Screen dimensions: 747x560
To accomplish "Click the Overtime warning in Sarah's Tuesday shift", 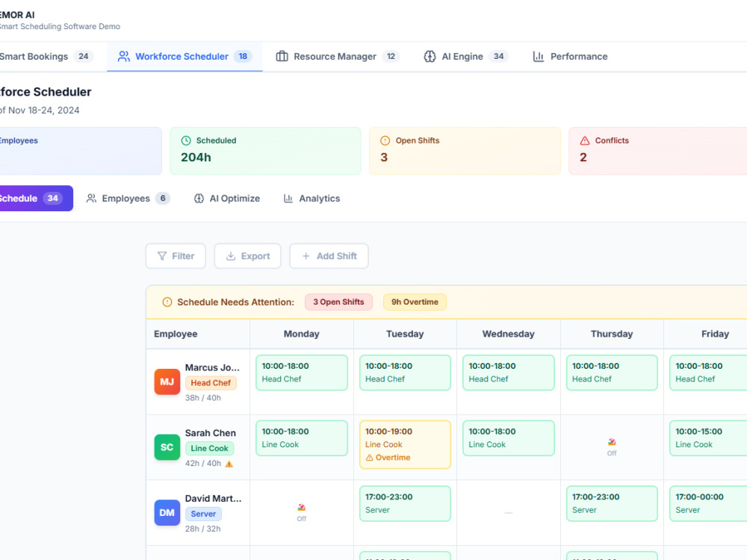I will coord(388,458).
